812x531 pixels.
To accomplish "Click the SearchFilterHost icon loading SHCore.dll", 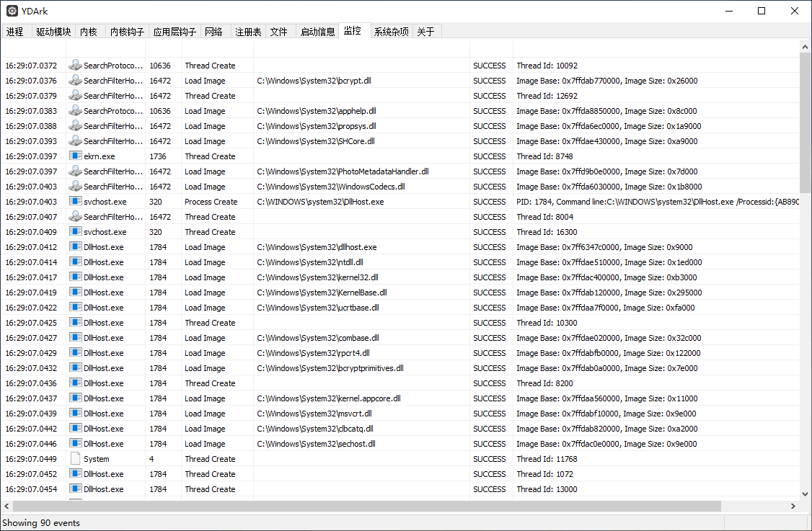I will 76,140.
